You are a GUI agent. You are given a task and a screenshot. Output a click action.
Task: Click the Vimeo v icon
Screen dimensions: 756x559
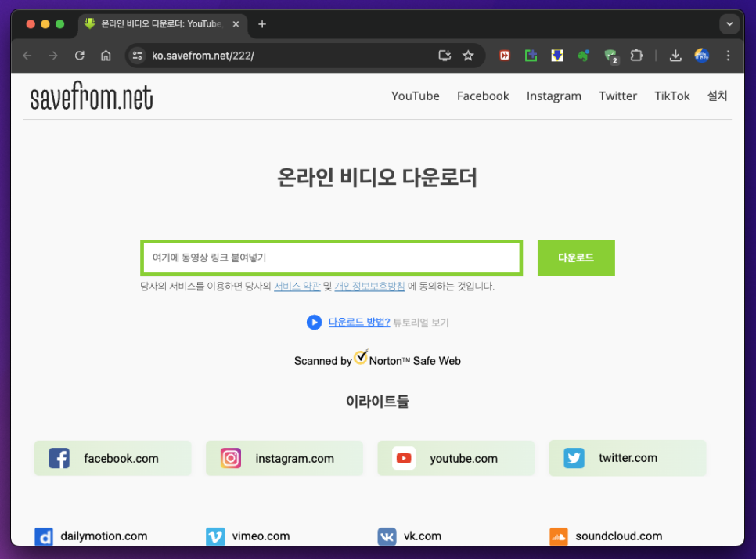point(215,536)
